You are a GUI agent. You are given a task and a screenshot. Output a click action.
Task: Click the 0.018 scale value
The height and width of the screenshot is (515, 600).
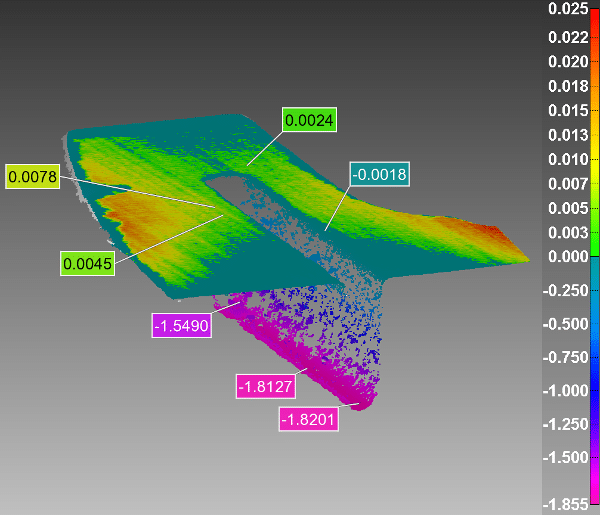568,86
